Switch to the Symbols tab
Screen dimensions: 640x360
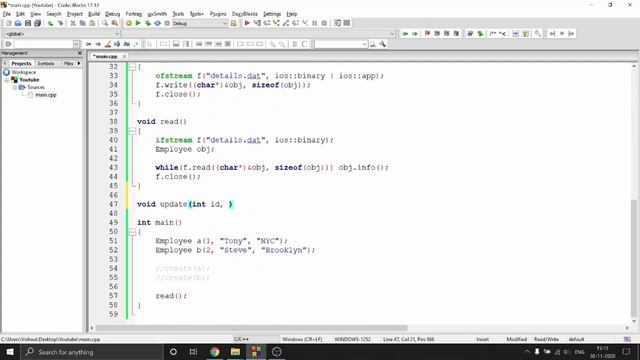pyautogui.click(x=46, y=64)
